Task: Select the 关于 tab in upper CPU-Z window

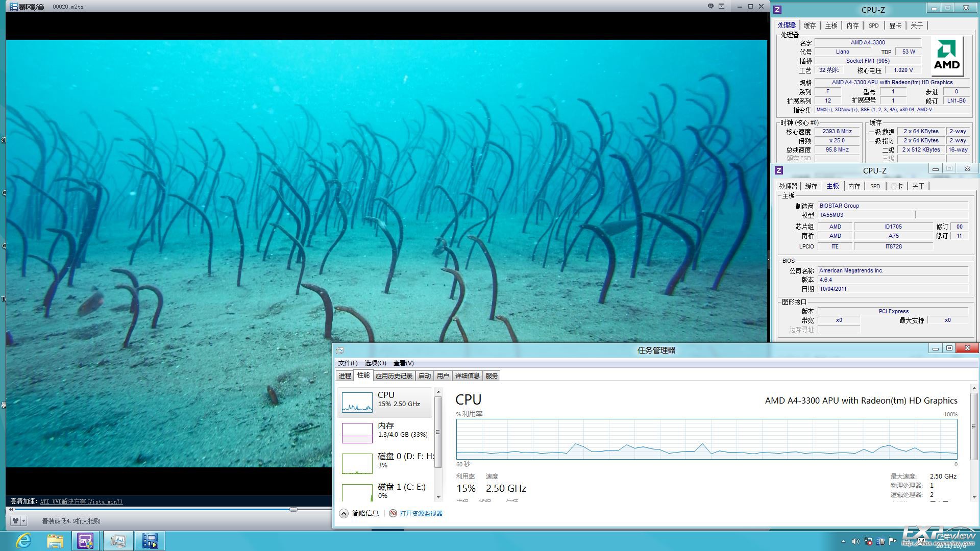Action: [917, 26]
